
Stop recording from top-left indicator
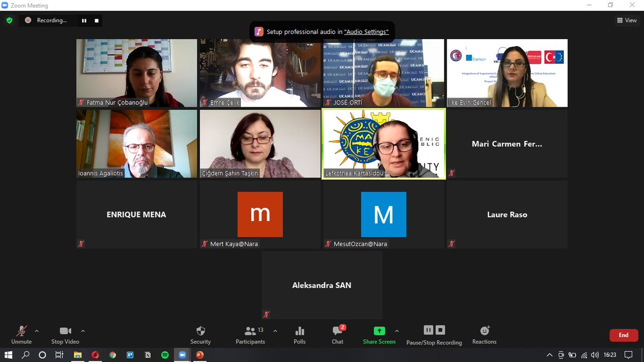coord(97,20)
